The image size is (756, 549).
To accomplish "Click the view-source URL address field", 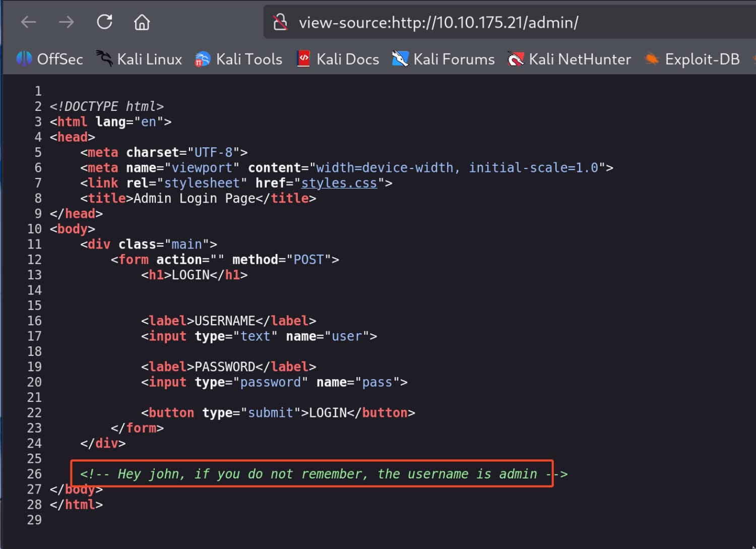I will point(438,23).
